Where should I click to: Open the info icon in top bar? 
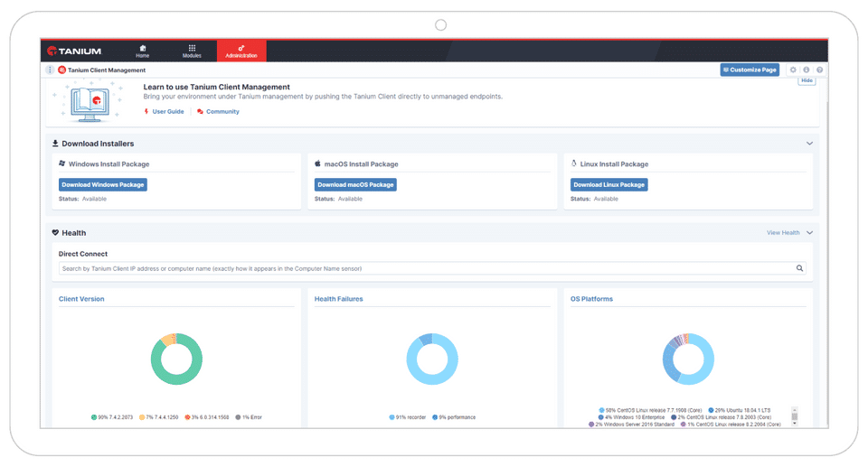[807, 70]
